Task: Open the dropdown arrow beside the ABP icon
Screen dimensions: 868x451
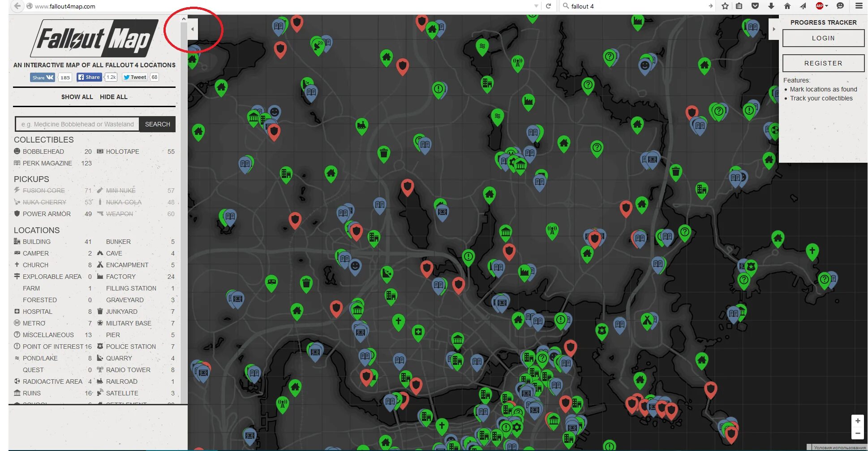Action: pos(827,6)
